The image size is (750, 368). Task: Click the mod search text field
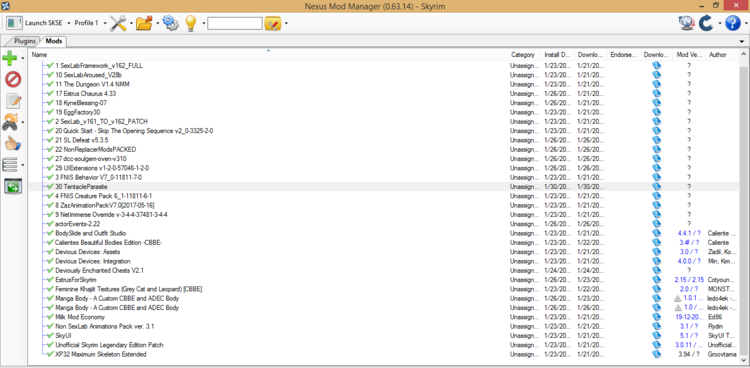[x=235, y=23]
